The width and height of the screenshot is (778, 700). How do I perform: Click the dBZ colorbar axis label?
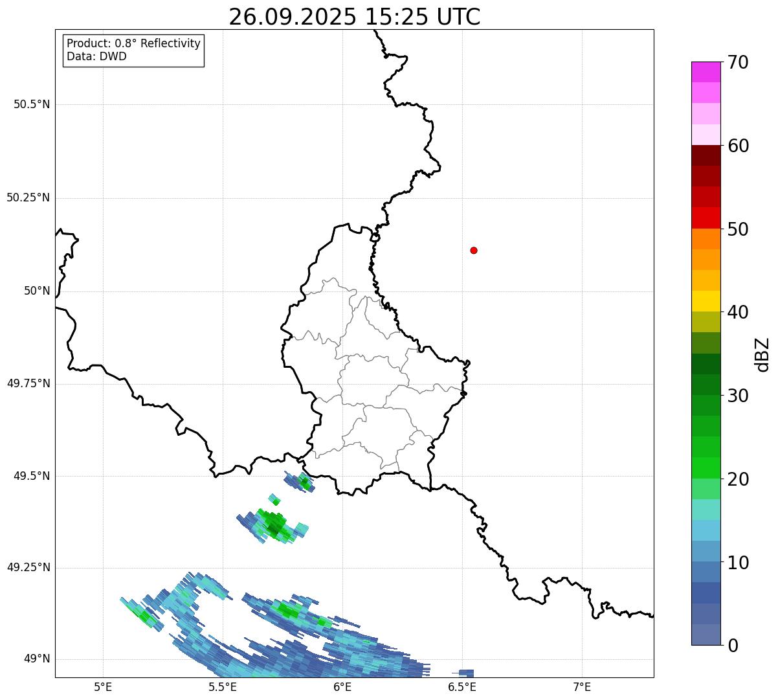[762, 354]
